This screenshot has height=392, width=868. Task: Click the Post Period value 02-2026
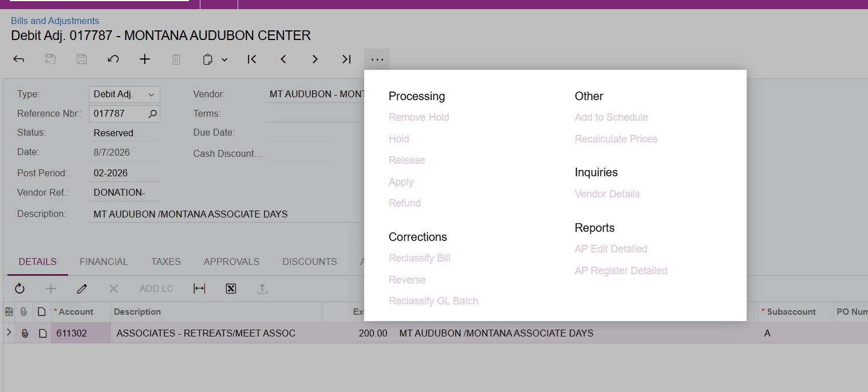(x=124, y=173)
